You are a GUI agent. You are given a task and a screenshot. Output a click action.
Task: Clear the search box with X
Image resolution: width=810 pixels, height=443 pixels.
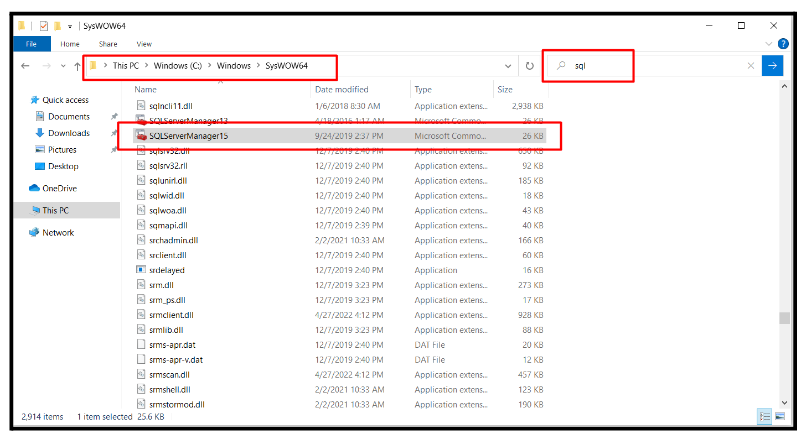[x=751, y=66]
